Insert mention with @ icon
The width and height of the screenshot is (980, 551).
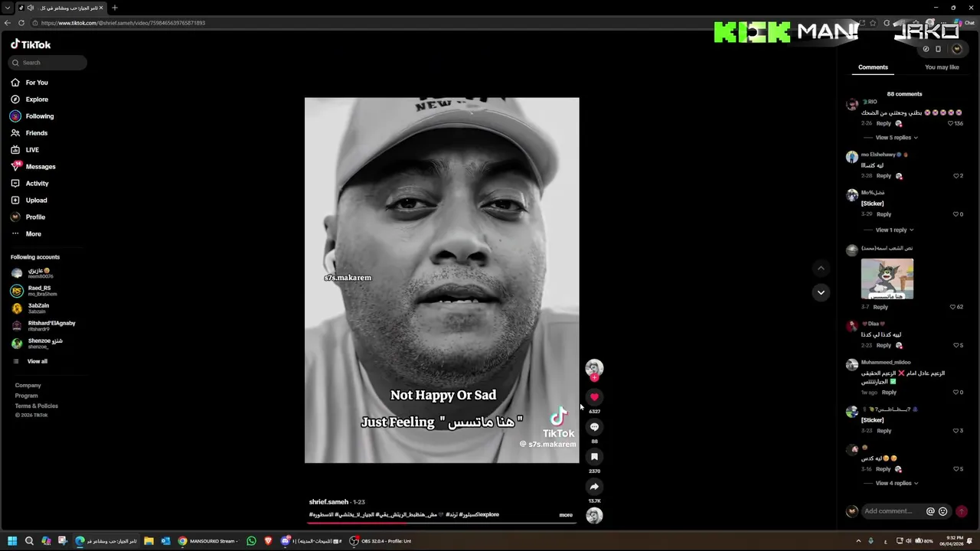pos(930,511)
